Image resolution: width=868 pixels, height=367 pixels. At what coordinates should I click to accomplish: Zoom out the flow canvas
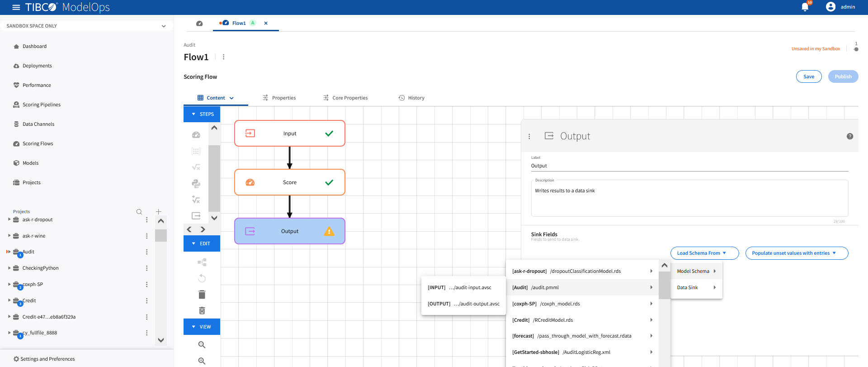202,345
